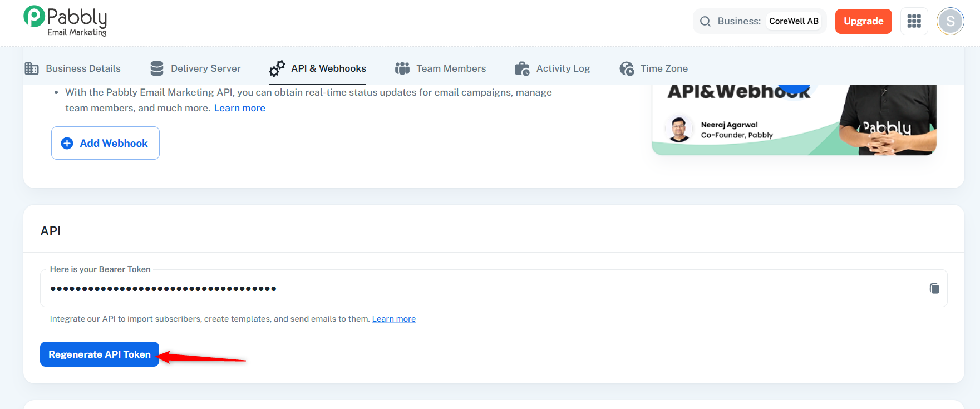Click the Activity Log briefcase icon
The height and width of the screenshot is (409, 980).
point(522,68)
